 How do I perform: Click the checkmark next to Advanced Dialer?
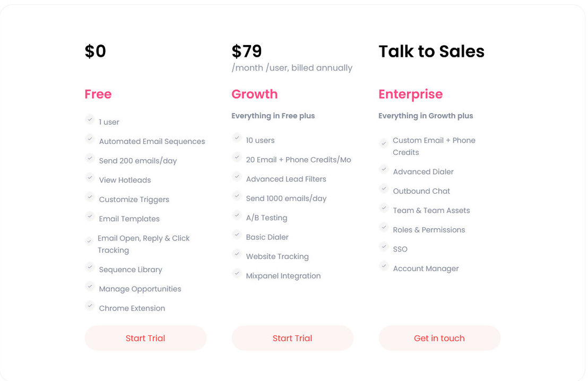point(384,169)
